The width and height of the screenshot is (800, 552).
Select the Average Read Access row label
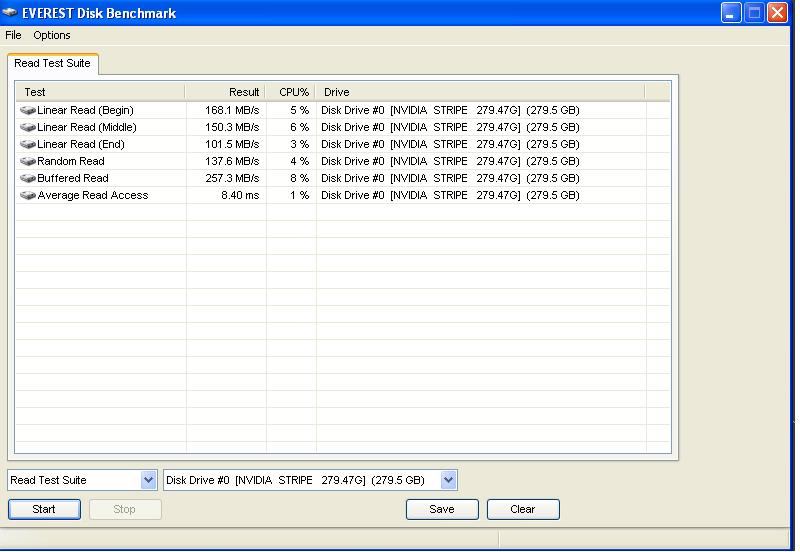click(93, 195)
